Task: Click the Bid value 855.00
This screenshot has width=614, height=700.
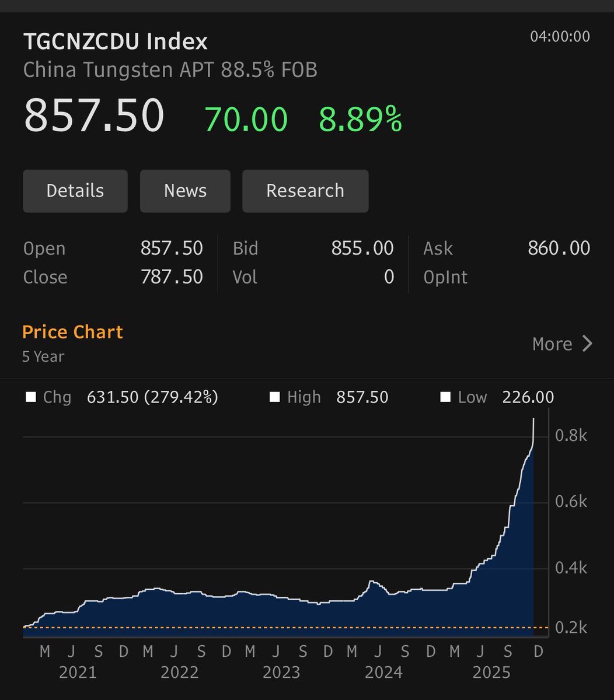Action: (362, 249)
